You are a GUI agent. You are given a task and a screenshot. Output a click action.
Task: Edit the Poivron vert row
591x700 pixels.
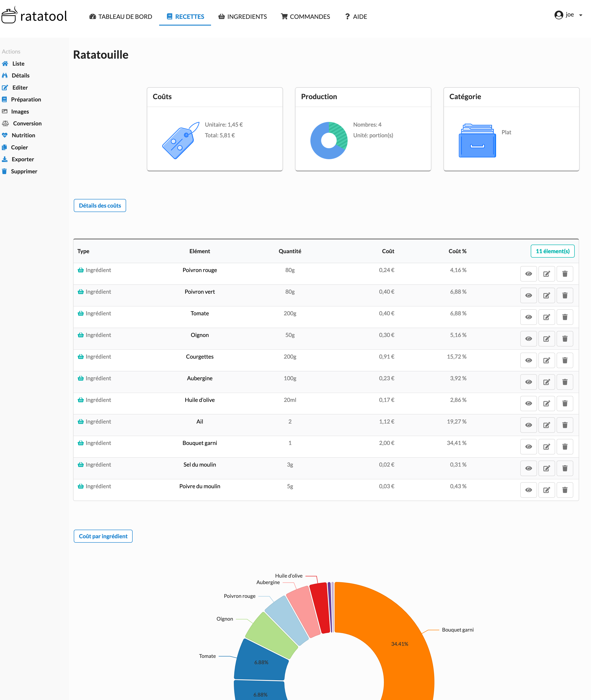(x=546, y=296)
